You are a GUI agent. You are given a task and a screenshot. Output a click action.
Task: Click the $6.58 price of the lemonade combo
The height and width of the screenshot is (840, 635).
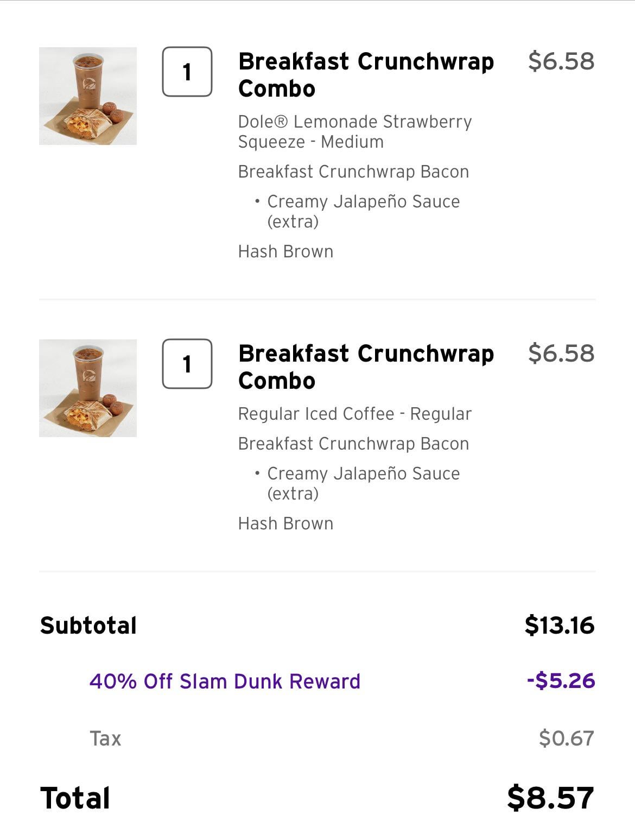561,61
